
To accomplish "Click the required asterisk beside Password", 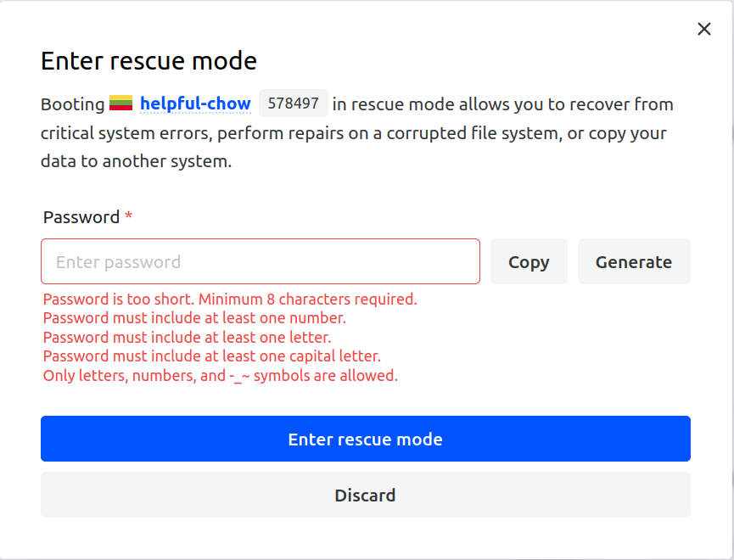I will 127,217.
